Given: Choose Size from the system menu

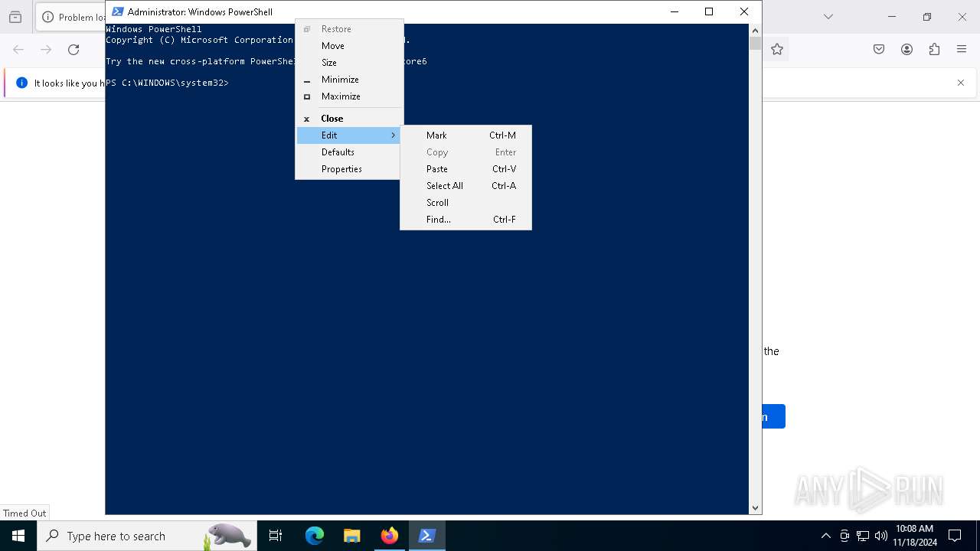Looking at the screenshot, I should 348,63.
